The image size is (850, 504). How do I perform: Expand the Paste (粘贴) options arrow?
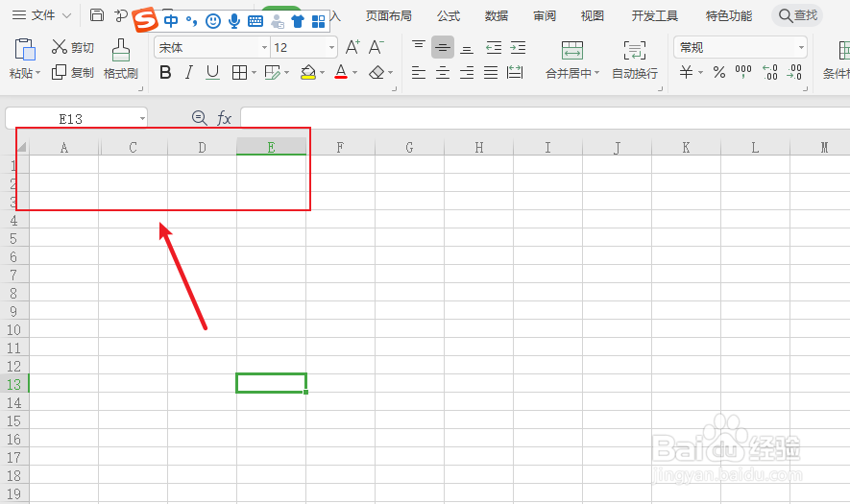[38, 73]
